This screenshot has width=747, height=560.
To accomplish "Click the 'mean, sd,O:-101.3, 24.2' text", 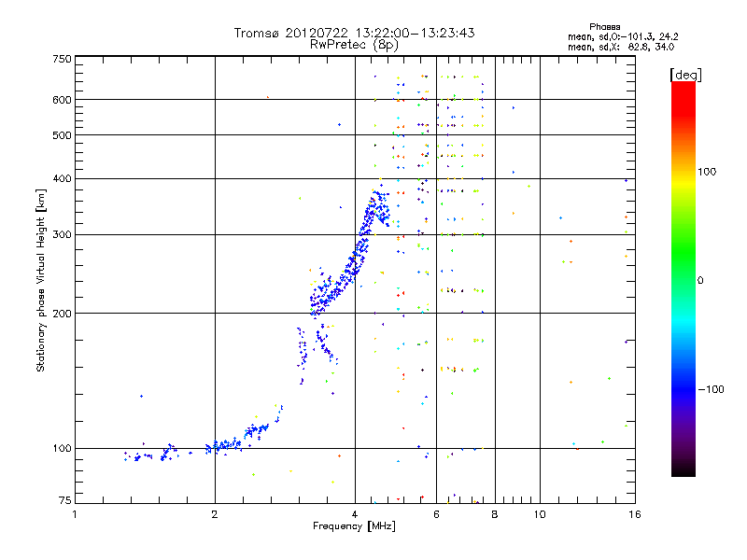I will (623, 36).
